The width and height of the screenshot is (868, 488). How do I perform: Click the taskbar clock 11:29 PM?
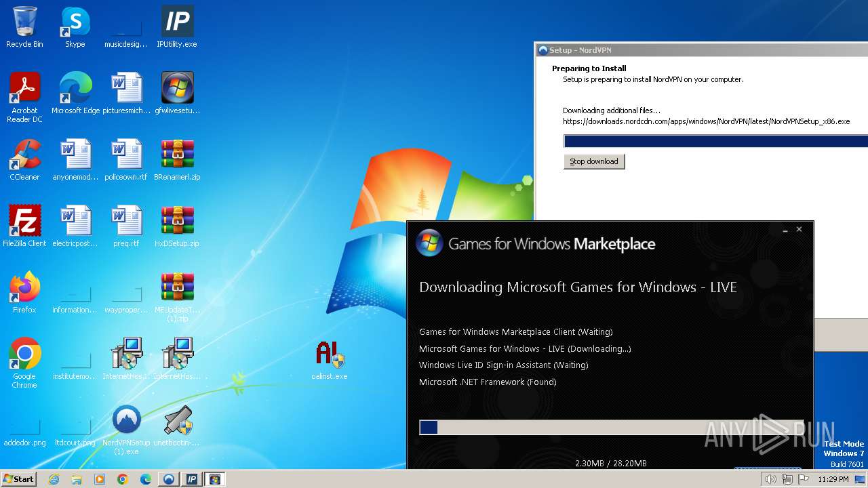pos(833,479)
